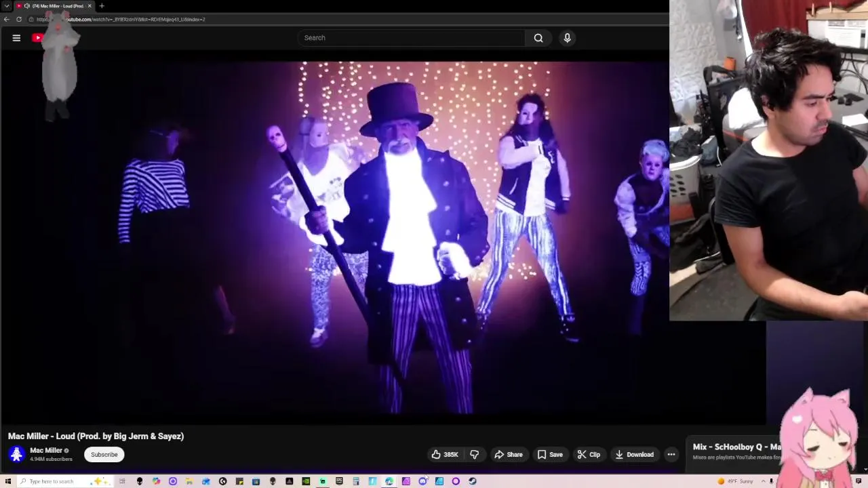Open the tab search dropdown arrow

click(7, 6)
